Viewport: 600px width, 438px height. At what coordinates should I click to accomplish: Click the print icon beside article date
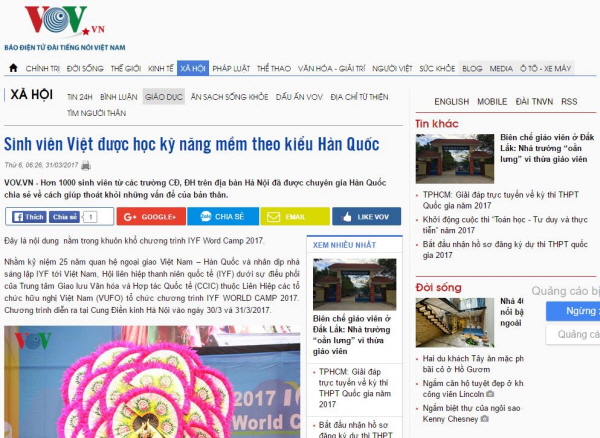pos(86,165)
